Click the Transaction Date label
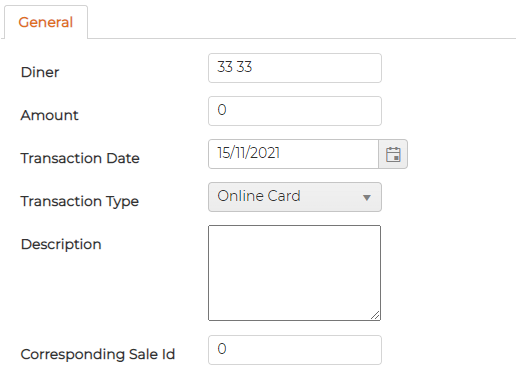 pos(80,158)
